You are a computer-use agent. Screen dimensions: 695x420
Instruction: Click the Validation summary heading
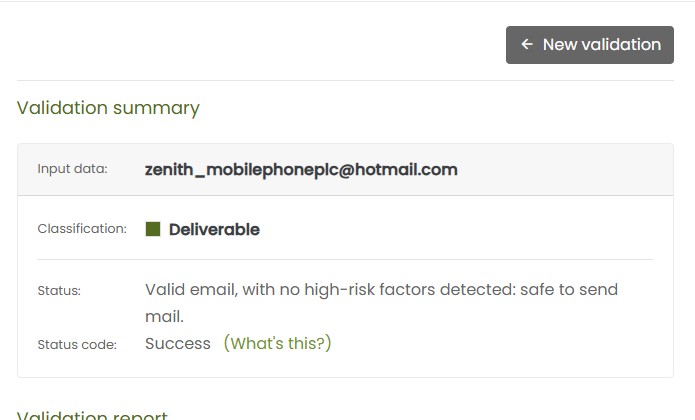pos(108,108)
